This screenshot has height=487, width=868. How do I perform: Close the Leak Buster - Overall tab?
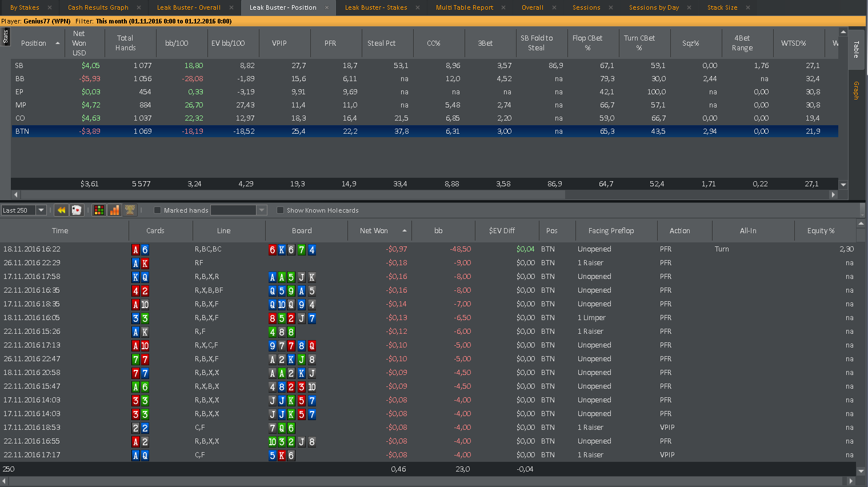click(x=231, y=7)
